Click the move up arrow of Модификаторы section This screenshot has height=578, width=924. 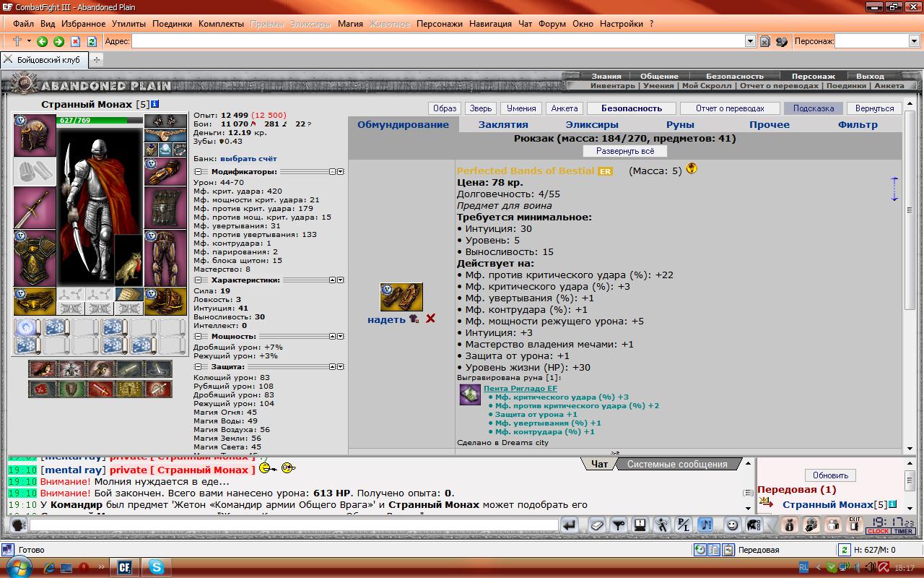(x=332, y=172)
